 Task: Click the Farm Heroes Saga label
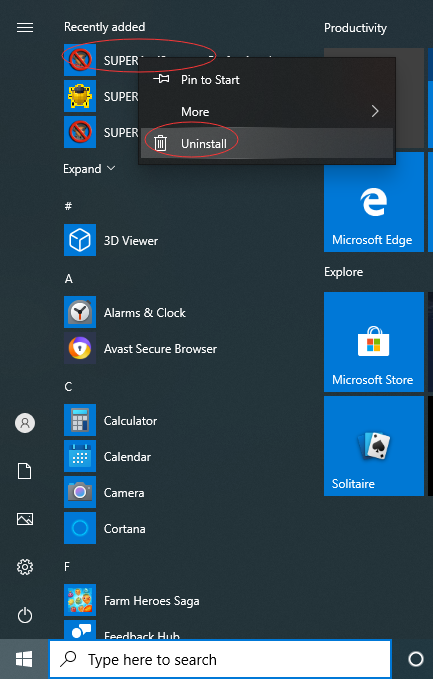(152, 601)
